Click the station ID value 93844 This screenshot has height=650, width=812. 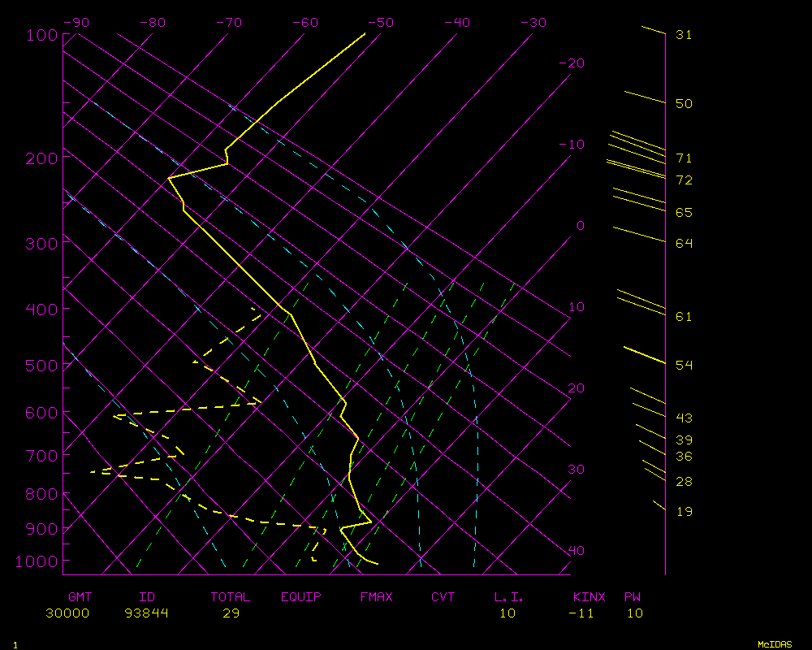[147, 613]
